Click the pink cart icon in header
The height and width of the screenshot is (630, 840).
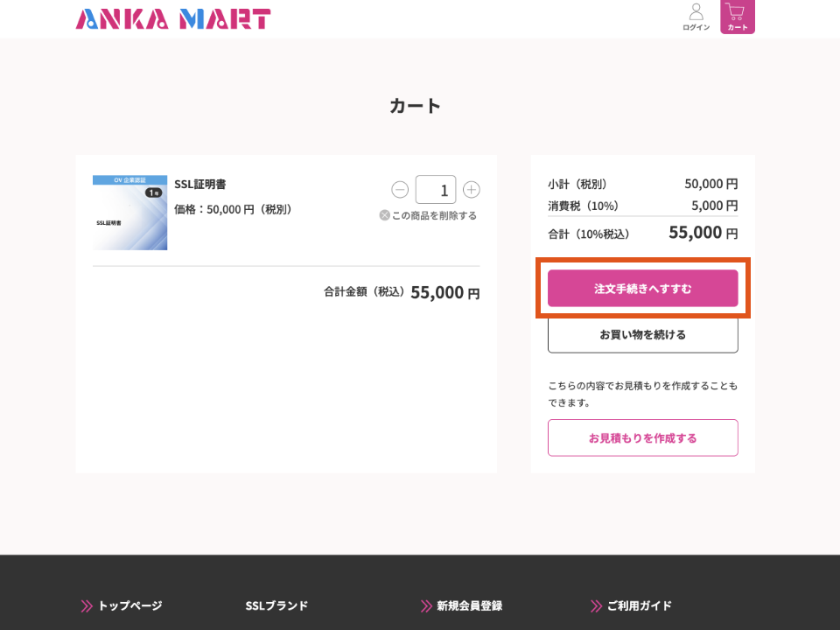[737, 17]
